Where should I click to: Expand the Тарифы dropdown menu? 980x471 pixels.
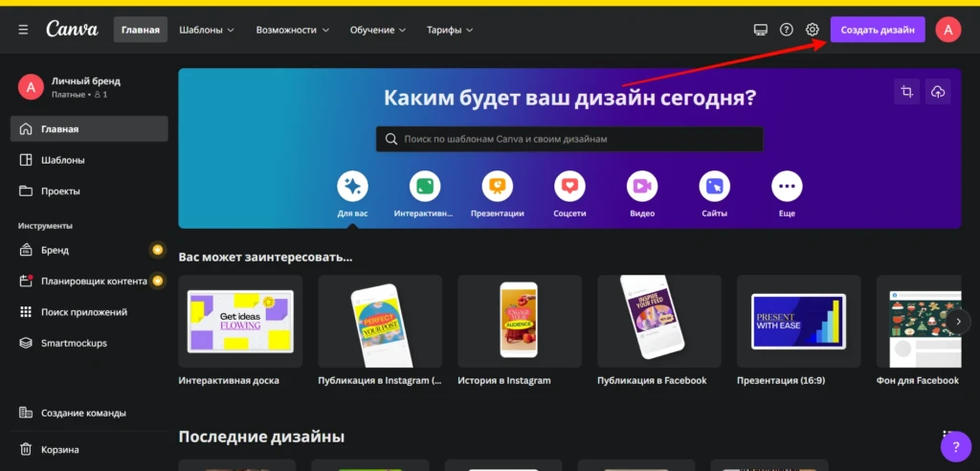[450, 30]
